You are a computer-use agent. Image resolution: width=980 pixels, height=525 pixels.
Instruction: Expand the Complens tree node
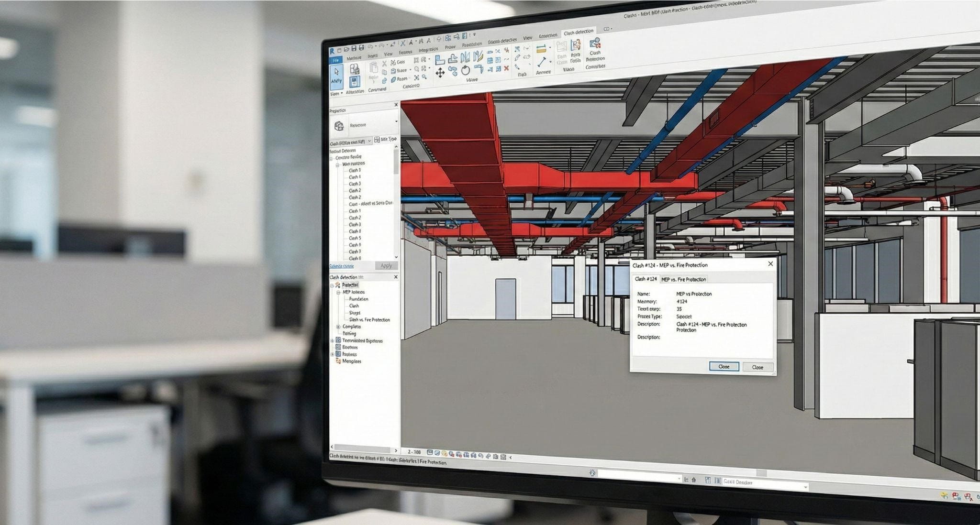pos(338,327)
